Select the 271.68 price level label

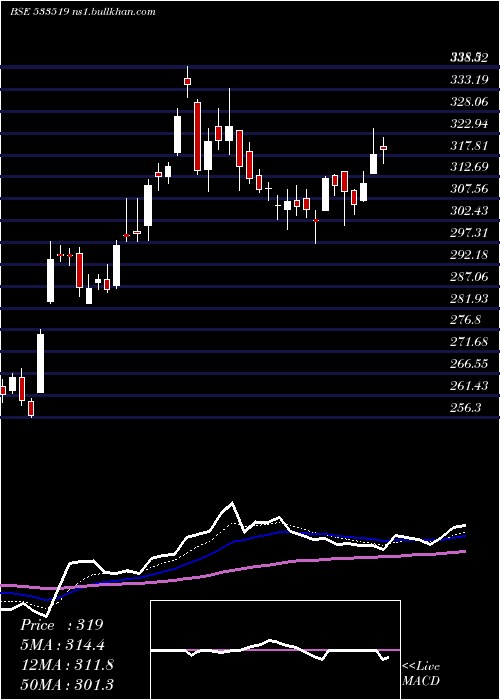469,342
